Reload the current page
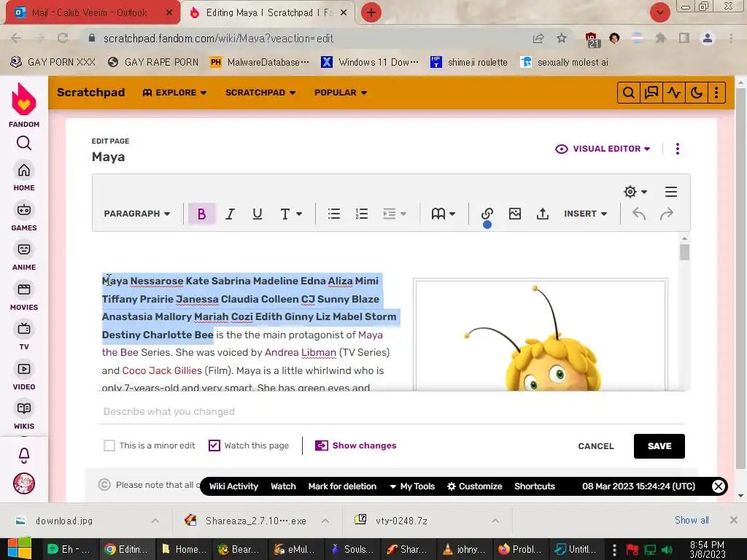 63,38
